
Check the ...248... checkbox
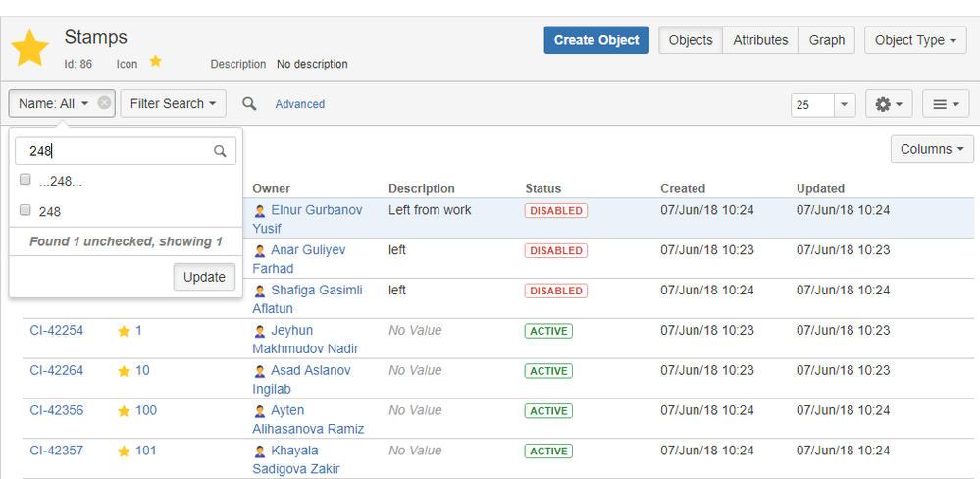[x=25, y=180]
